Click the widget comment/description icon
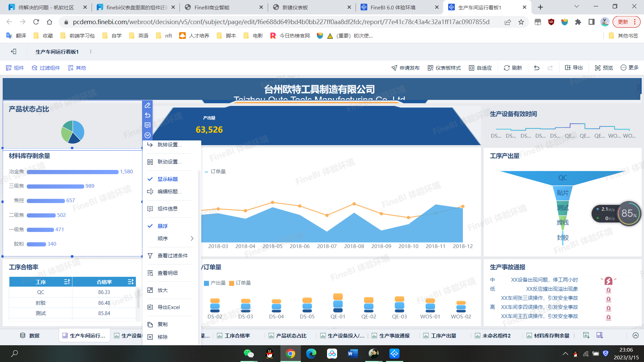 tap(148, 125)
